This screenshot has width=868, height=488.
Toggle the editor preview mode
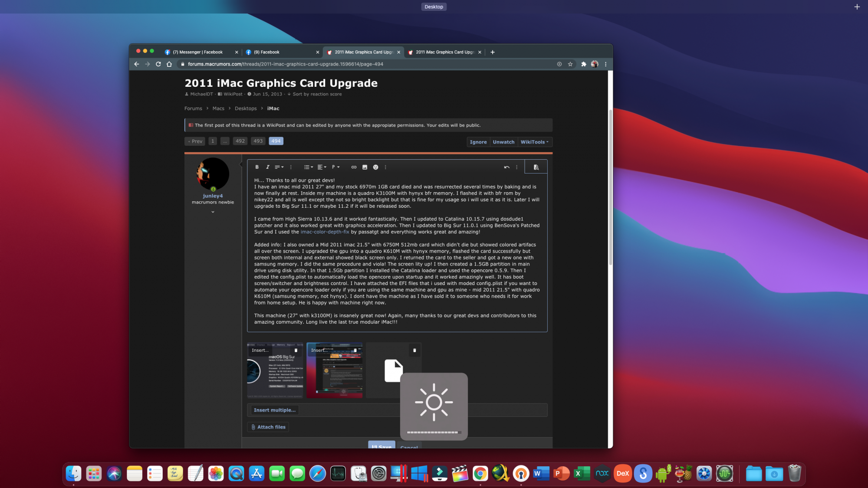536,167
